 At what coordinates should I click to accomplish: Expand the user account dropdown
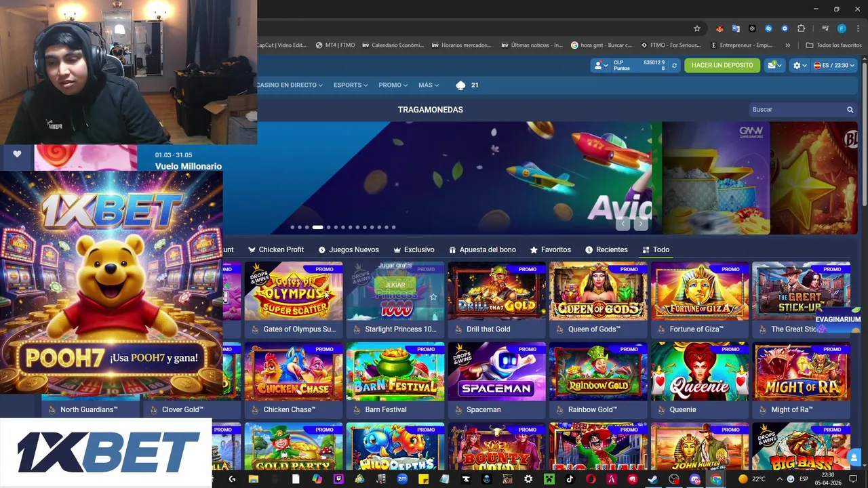point(600,65)
